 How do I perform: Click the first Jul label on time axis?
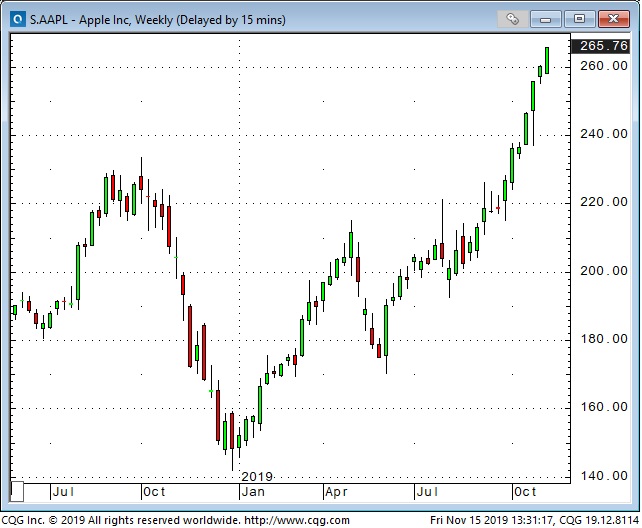[63, 492]
